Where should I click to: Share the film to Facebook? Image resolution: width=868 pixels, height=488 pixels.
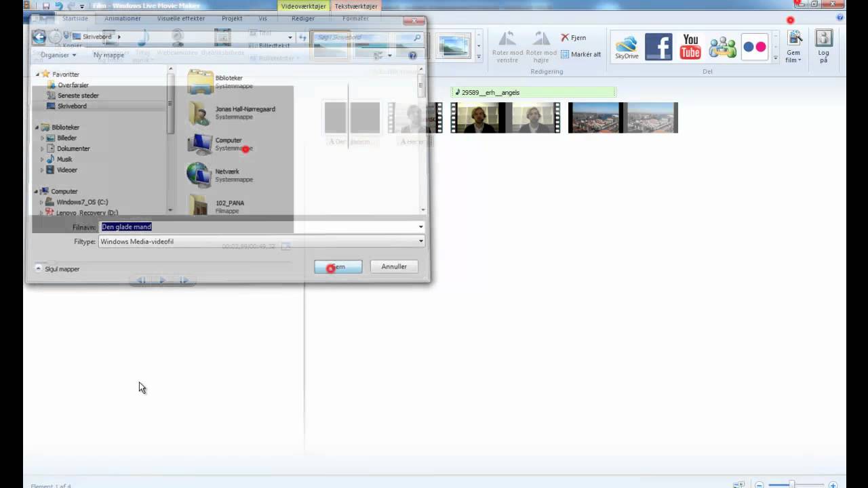(658, 47)
